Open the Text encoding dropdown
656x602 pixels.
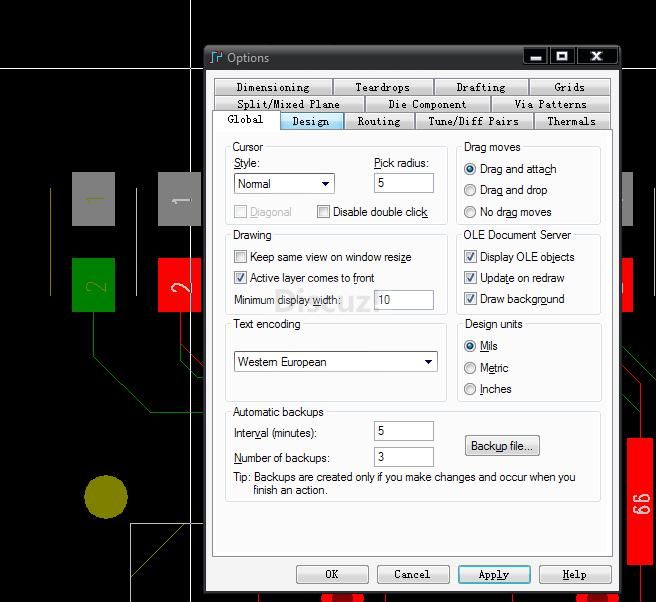click(x=336, y=361)
